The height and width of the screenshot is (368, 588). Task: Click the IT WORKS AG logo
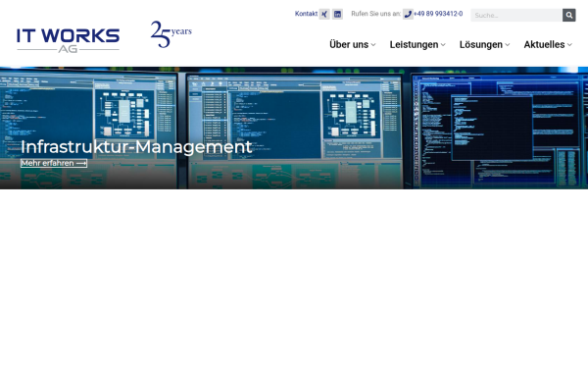68,40
